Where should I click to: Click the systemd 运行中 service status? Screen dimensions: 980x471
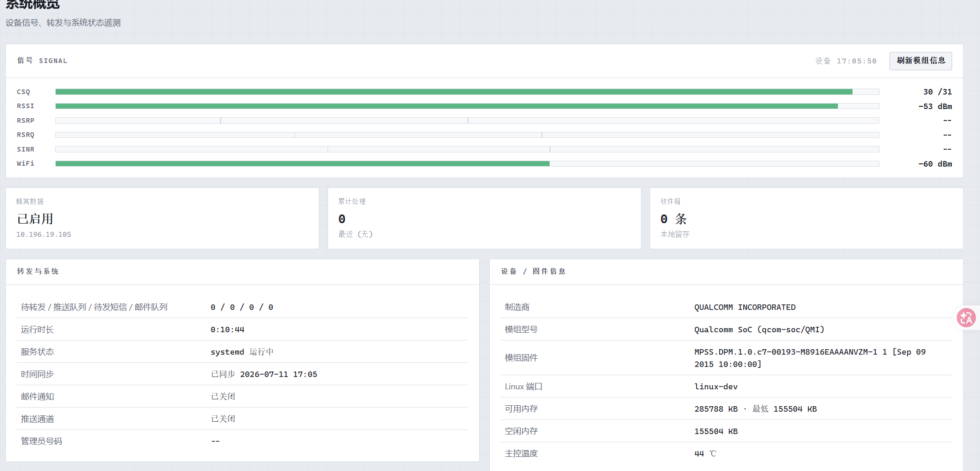[242, 352]
